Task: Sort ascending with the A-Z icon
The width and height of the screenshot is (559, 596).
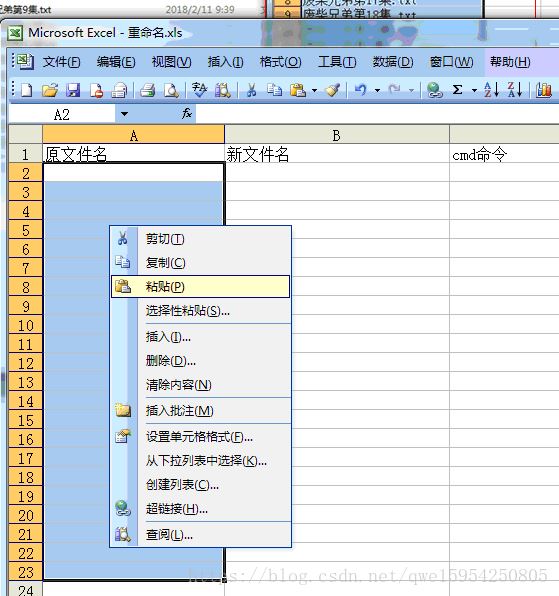Action: coord(491,90)
